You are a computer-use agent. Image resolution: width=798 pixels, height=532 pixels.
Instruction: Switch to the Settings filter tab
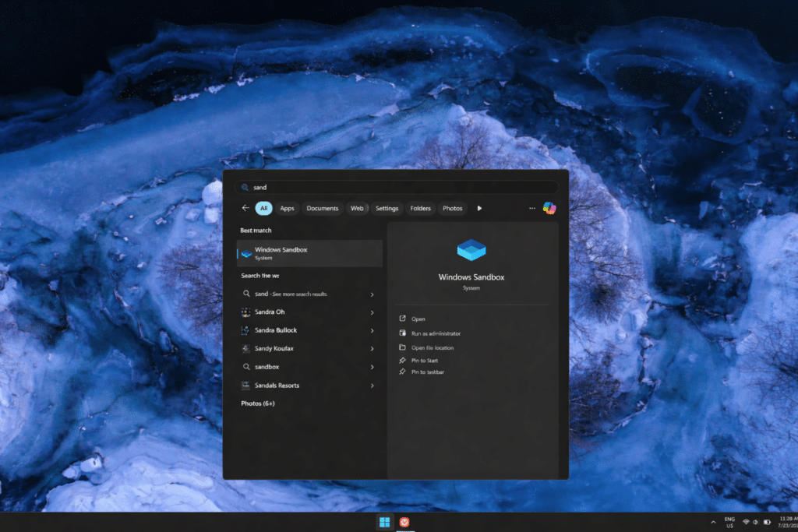click(x=387, y=208)
